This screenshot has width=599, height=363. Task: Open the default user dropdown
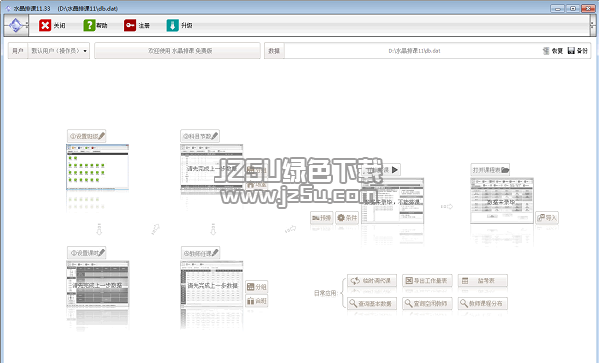tap(58, 50)
